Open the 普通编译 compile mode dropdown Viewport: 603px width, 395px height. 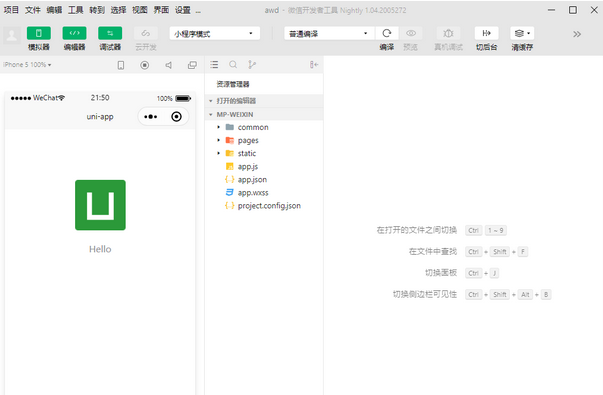(329, 33)
